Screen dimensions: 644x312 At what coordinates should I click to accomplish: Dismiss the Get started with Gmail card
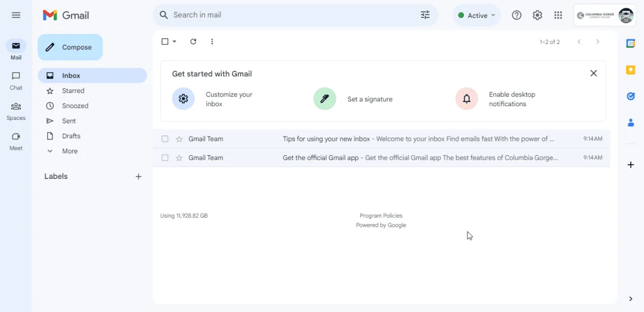point(593,73)
